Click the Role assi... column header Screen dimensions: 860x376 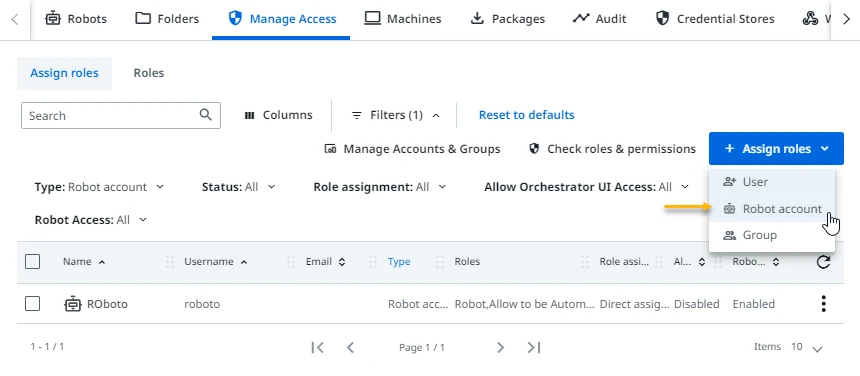(x=624, y=261)
